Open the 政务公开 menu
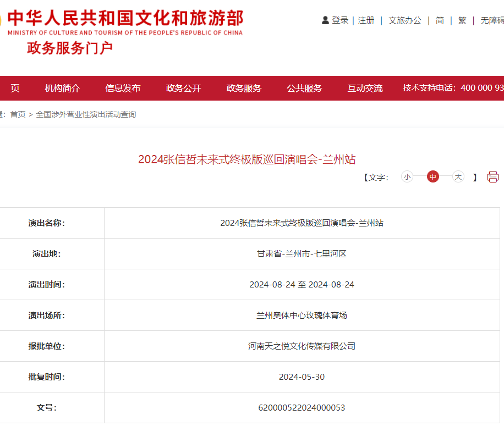The height and width of the screenshot is (426, 504). tap(183, 88)
